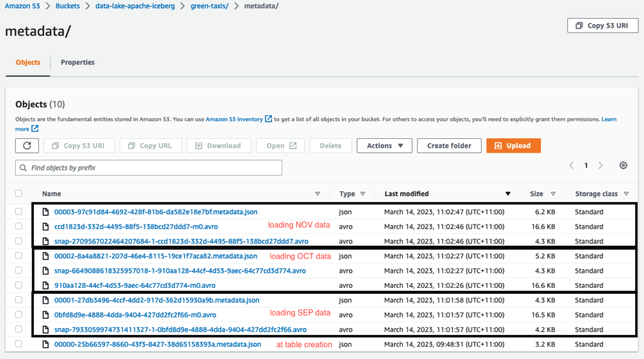Sort by Name column arrow
The image size is (644, 359).
click(318, 194)
